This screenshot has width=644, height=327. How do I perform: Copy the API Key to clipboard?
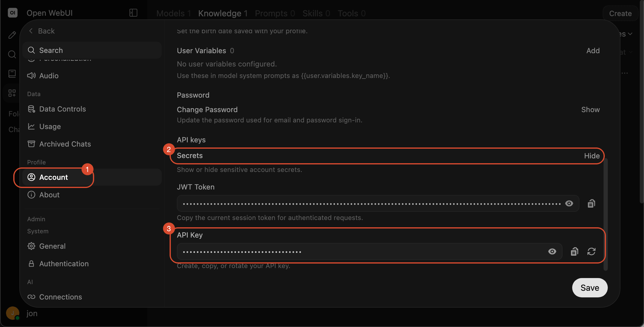coord(574,251)
